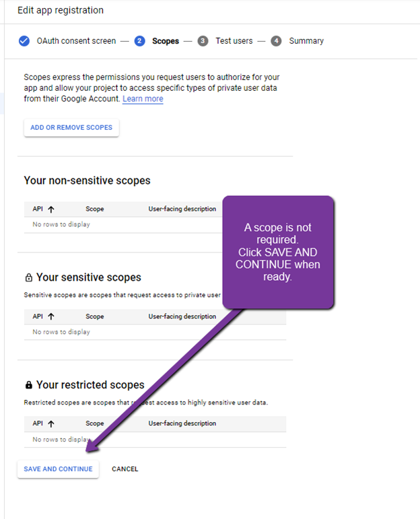Cancel the app registration edit
Screen dimensions: 420x519
coord(125,469)
